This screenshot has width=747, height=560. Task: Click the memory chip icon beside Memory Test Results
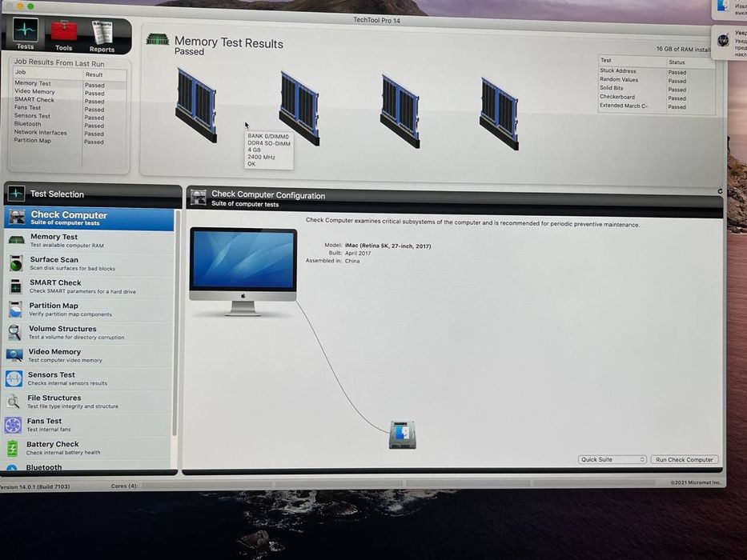point(158,39)
